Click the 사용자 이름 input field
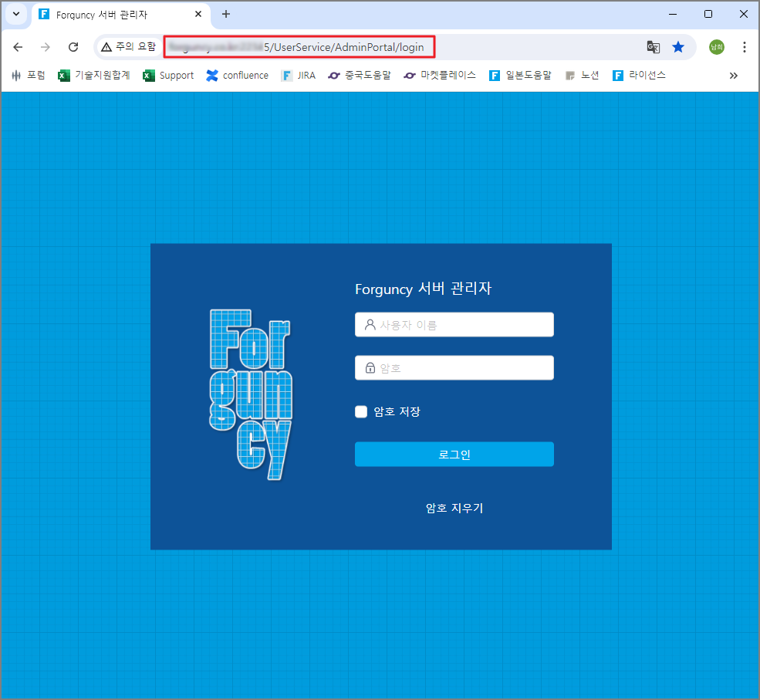Viewport: 760px width, 700px height. tap(454, 324)
